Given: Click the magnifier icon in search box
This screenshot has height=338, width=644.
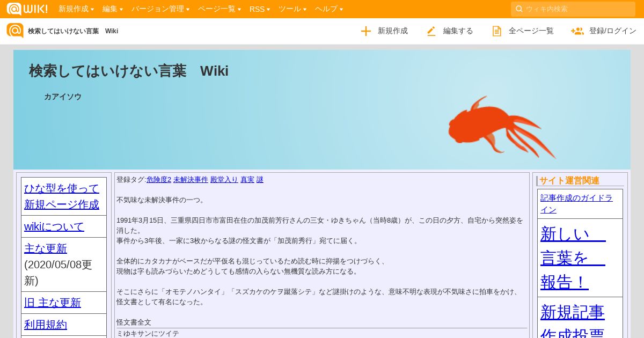Looking at the screenshot, I should coord(519,9).
